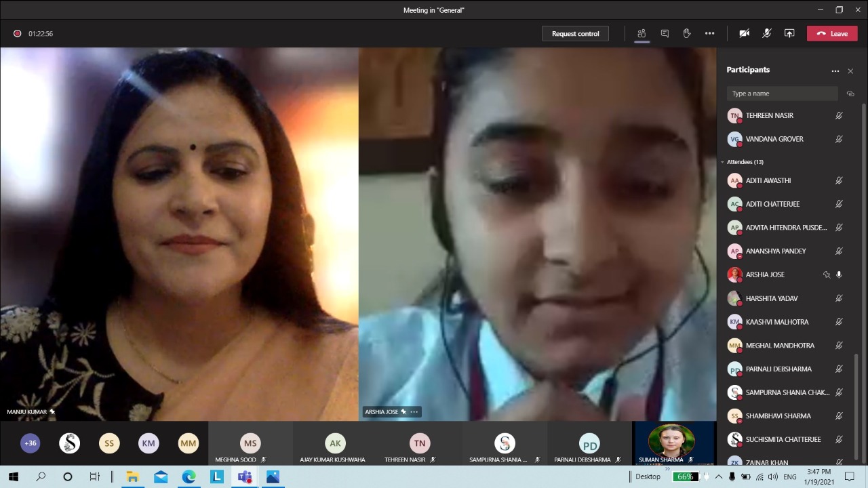Open the Show participants icon
Screen dimensions: 868x488
pyautogui.click(x=642, y=33)
